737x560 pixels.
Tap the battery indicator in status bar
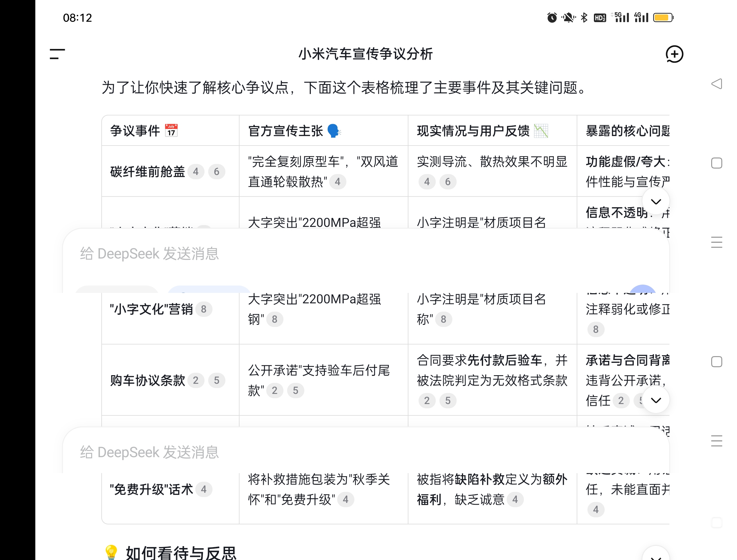click(663, 17)
